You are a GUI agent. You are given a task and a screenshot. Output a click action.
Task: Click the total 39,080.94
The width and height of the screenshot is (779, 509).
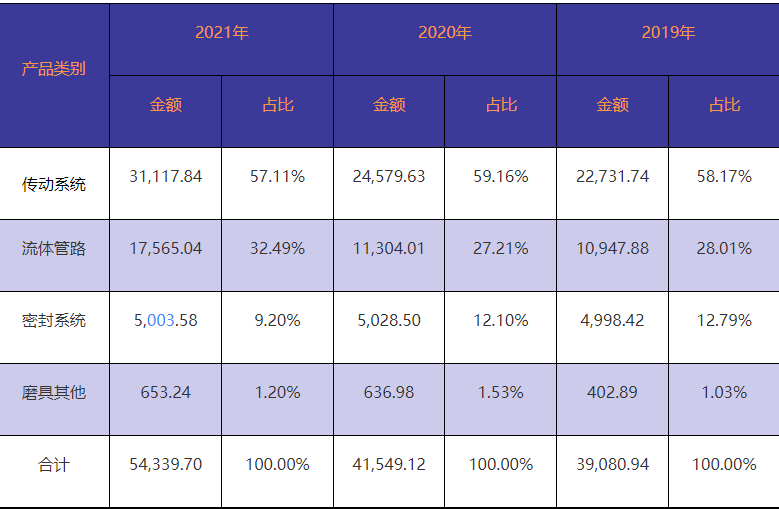[613, 464]
